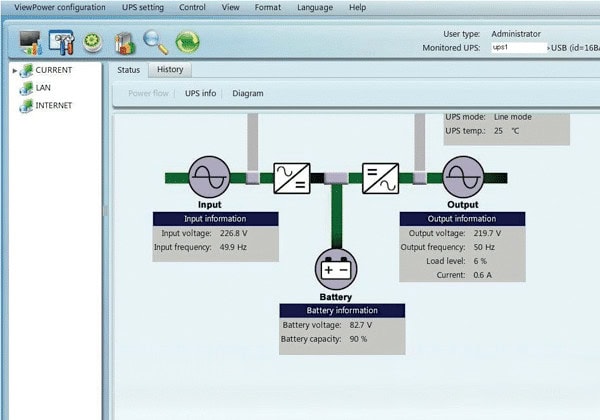Open the UPS info view link
600x420 pixels.
click(x=201, y=93)
